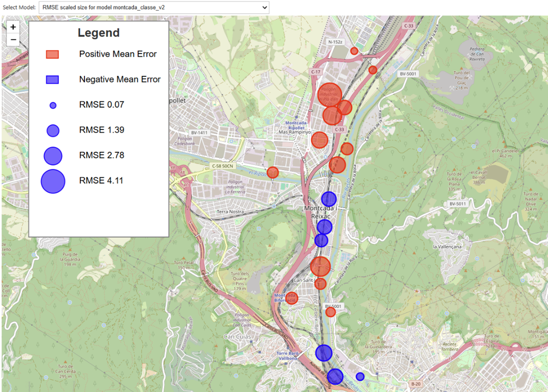The image size is (548, 392).
Task: Select the RMSE 4.11 legend circle
Action: click(x=53, y=181)
